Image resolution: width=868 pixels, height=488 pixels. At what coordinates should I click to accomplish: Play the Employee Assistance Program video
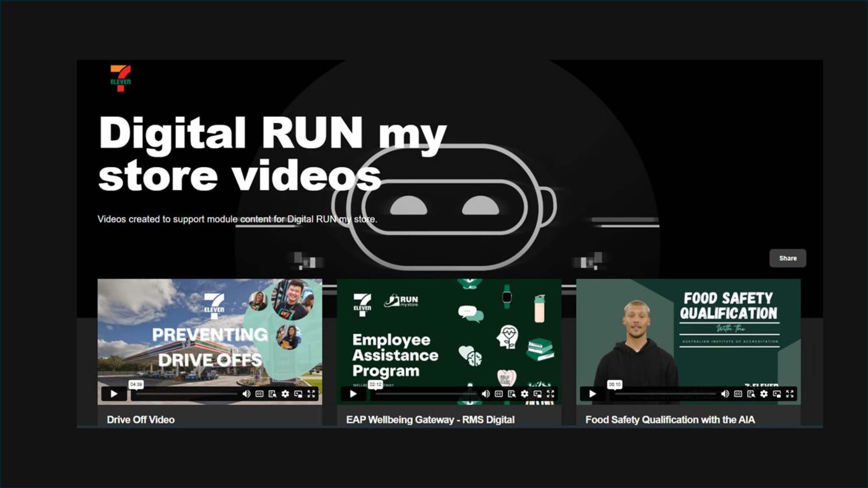[x=353, y=394]
